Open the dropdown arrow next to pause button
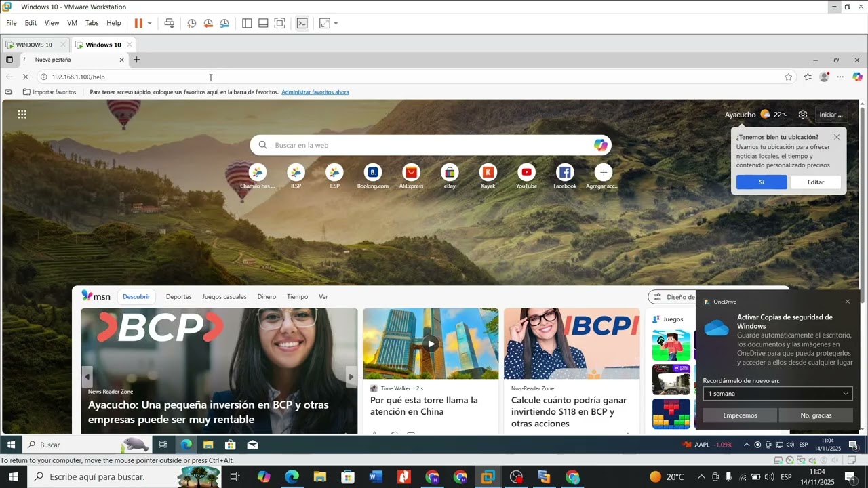The height and width of the screenshot is (488, 868). click(x=149, y=23)
